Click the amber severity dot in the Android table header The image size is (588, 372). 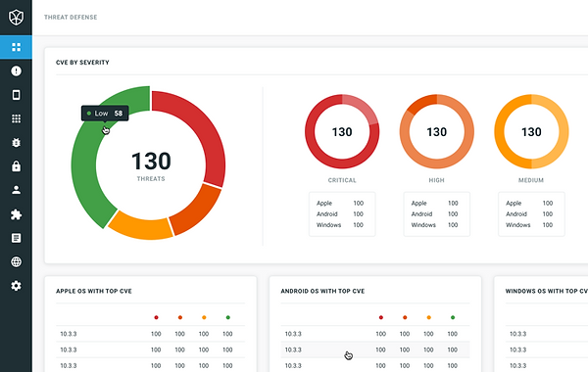pos(428,317)
